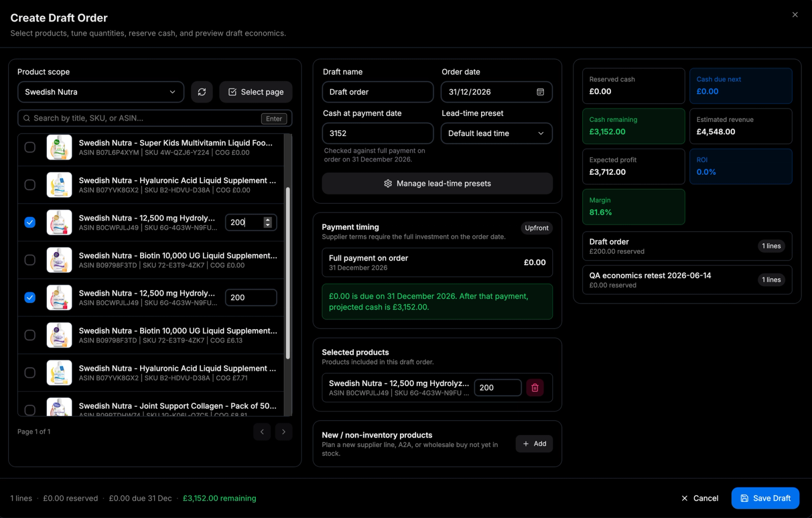This screenshot has height=518, width=812.
Task: Click the Upfront payment timing badge
Action: [x=536, y=228]
